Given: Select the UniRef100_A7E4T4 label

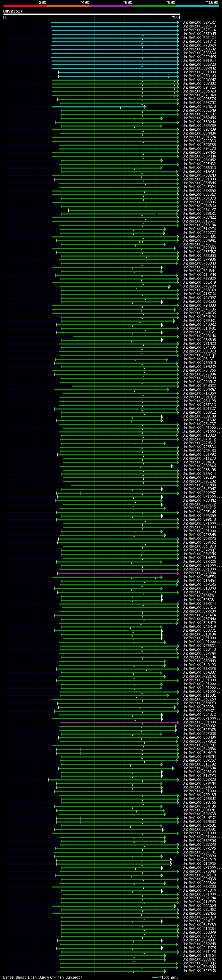Looking at the screenshot, I should tap(199, 615).
